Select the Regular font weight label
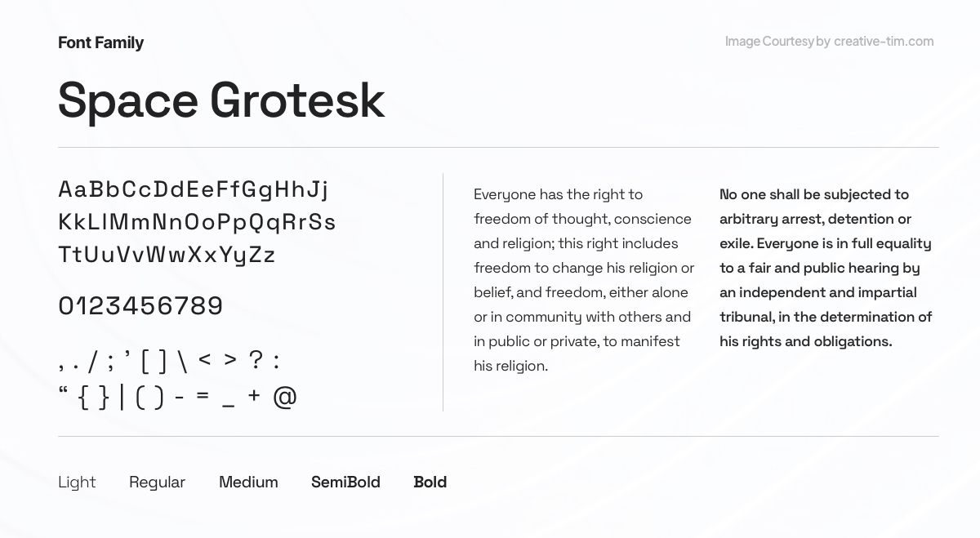Image resolution: width=980 pixels, height=538 pixels. pos(157,482)
